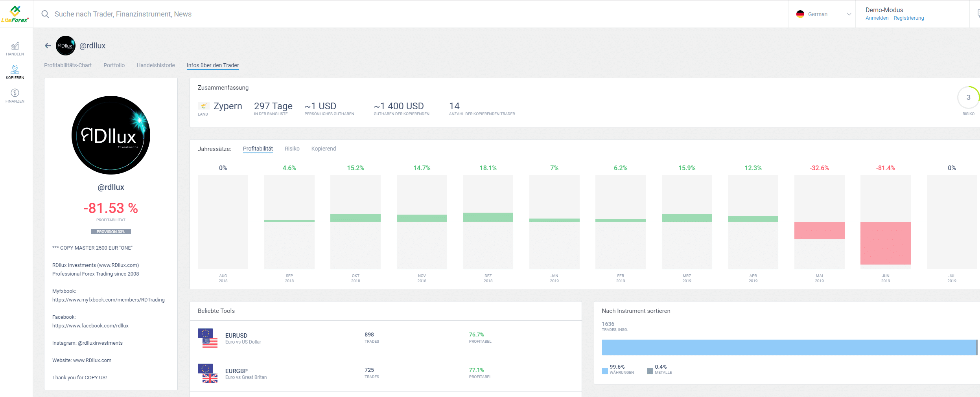Click the Registrierung link

point(909,18)
